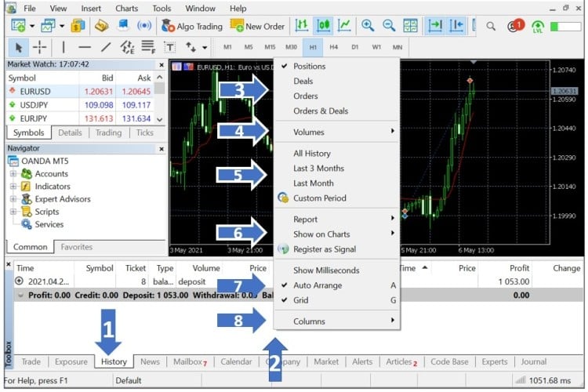Uncheck the Positions option in context menu
Screen dimensions: 588x392
[x=309, y=66]
